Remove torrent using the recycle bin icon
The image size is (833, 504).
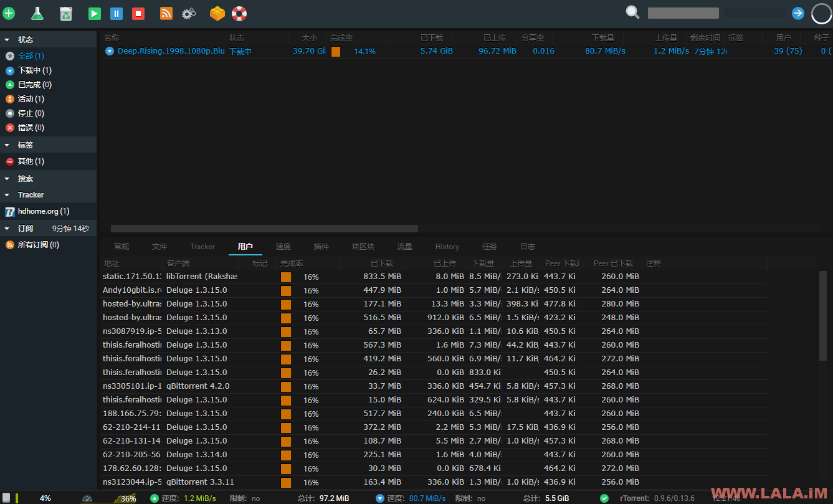click(65, 13)
